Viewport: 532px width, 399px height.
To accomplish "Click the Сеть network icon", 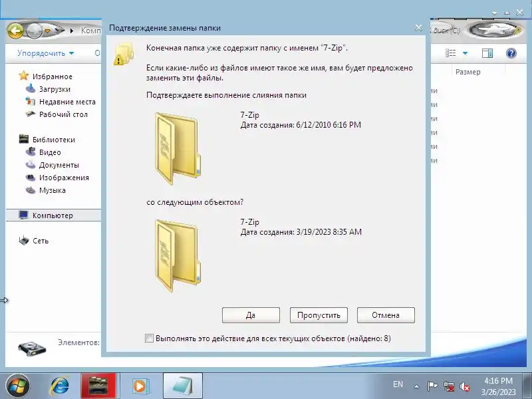I will [24, 240].
